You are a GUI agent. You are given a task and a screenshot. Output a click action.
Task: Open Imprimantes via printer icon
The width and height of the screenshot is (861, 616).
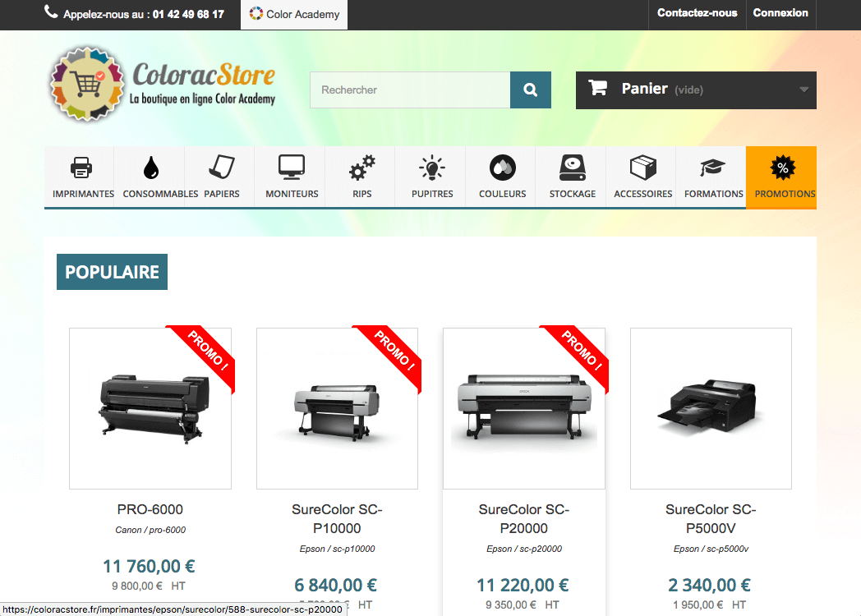tap(81, 168)
